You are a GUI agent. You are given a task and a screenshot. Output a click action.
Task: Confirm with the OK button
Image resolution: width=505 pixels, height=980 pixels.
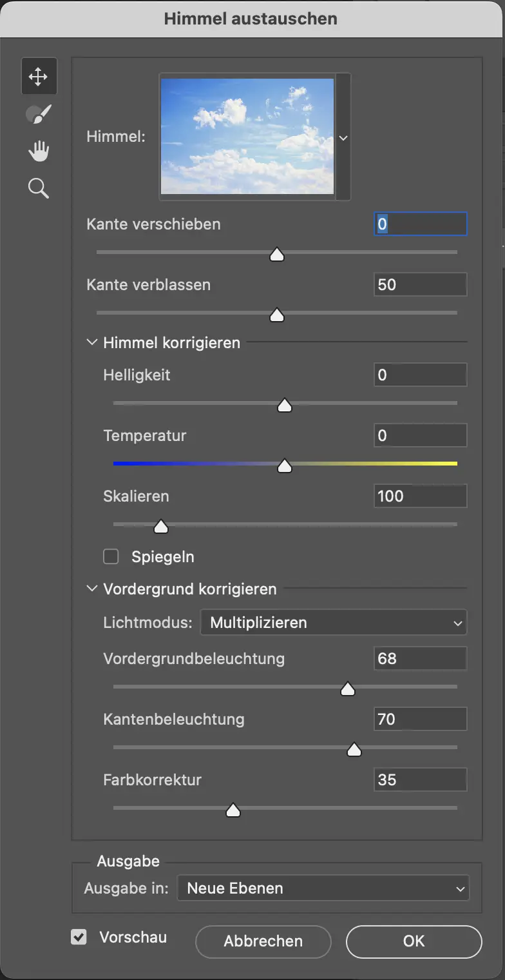[414, 941]
